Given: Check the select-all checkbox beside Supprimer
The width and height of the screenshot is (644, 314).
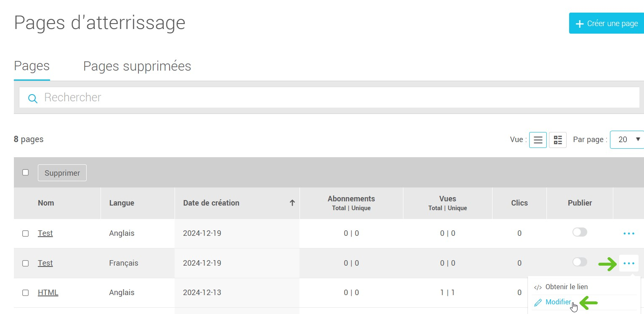Looking at the screenshot, I should click(25, 172).
